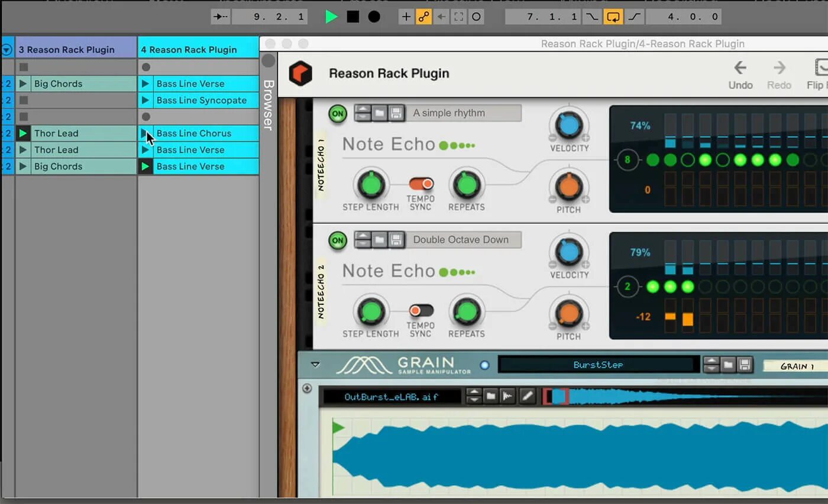
Task: Click the 74% velocity readout
Action: 640,126
